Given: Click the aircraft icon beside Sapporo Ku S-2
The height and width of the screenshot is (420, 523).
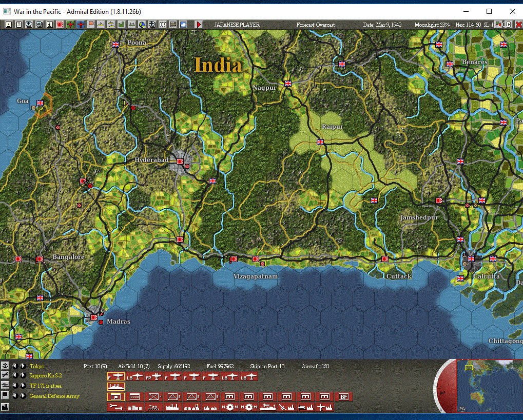Looking at the screenshot, I should [5, 375].
